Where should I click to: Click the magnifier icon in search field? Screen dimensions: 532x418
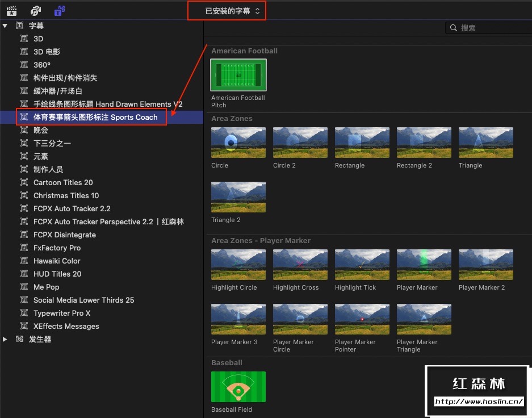pos(454,28)
